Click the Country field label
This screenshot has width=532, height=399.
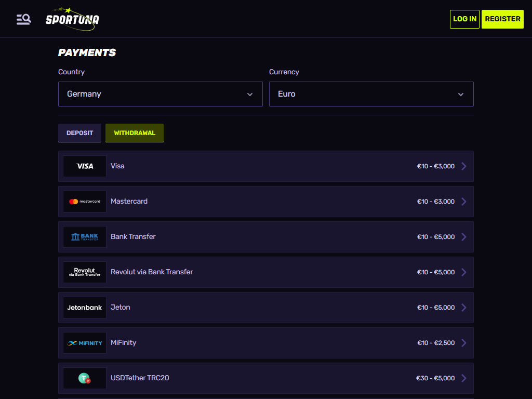pyautogui.click(x=71, y=72)
